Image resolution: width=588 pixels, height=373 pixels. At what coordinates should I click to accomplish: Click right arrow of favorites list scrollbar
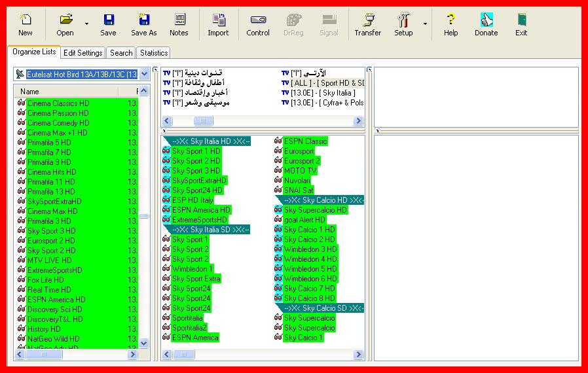click(x=359, y=120)
